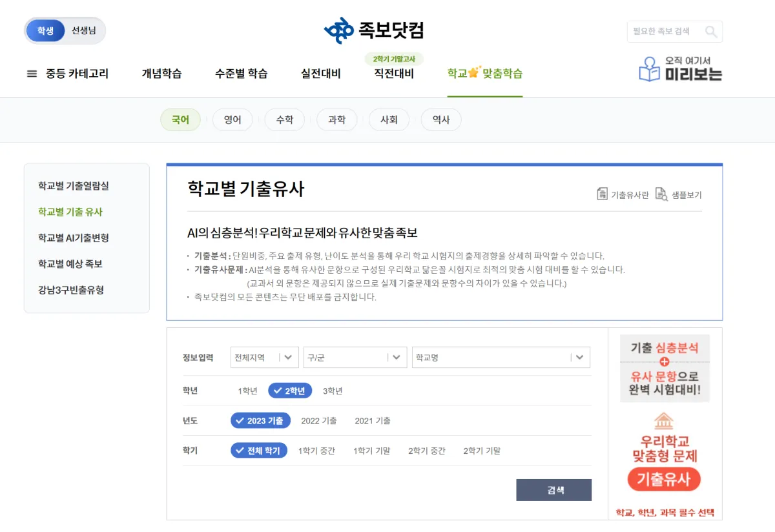The image size is (775, 532).
Task: Open the hamburger menu icon
Action: [x=32, y=74]
